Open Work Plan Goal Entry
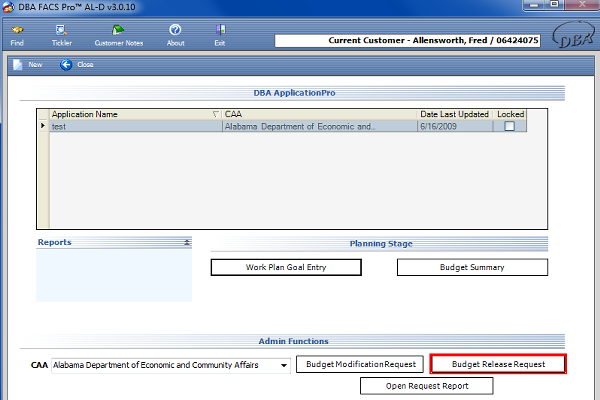 [286, 267]
